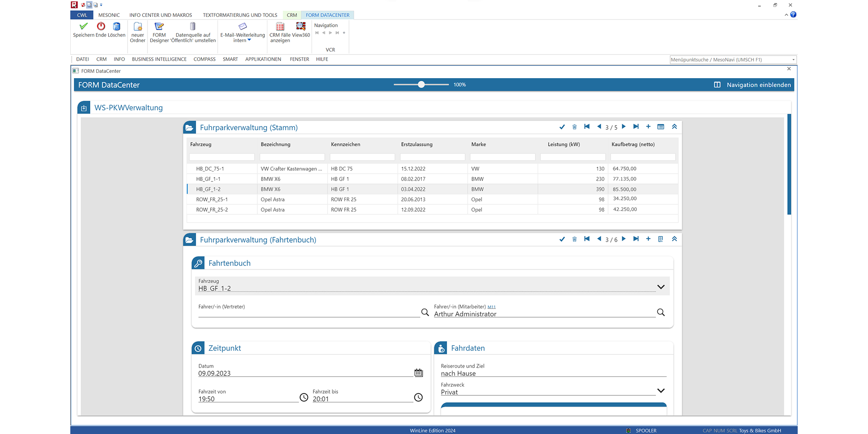
Task: Jump to first Fahrtenbuch record
Action: (587, 239)
